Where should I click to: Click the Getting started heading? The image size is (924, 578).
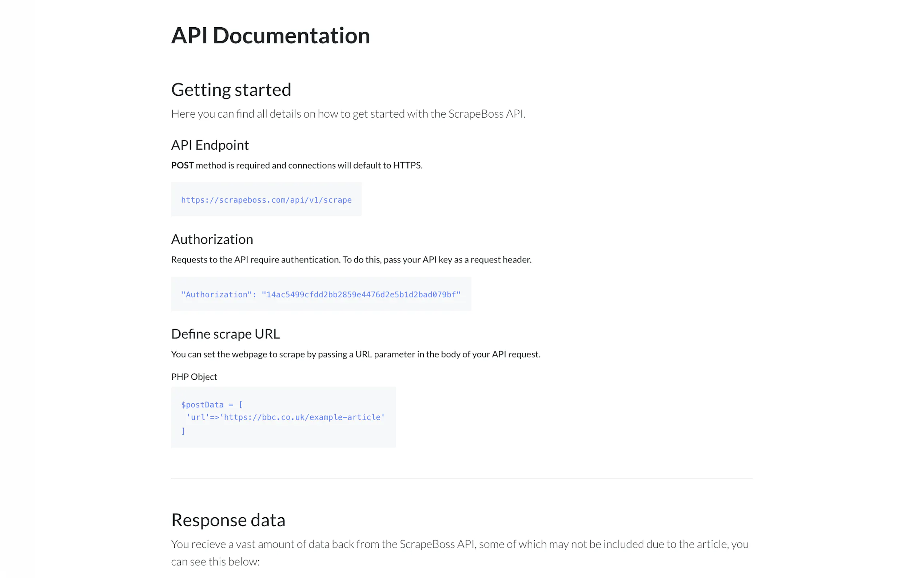pos(231,90)
